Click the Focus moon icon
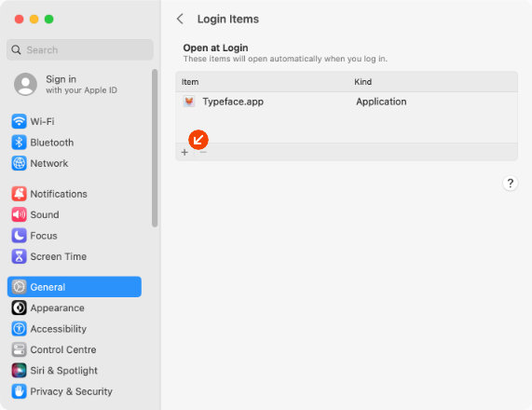Viewport: 532px width, 410px height. 19,236
